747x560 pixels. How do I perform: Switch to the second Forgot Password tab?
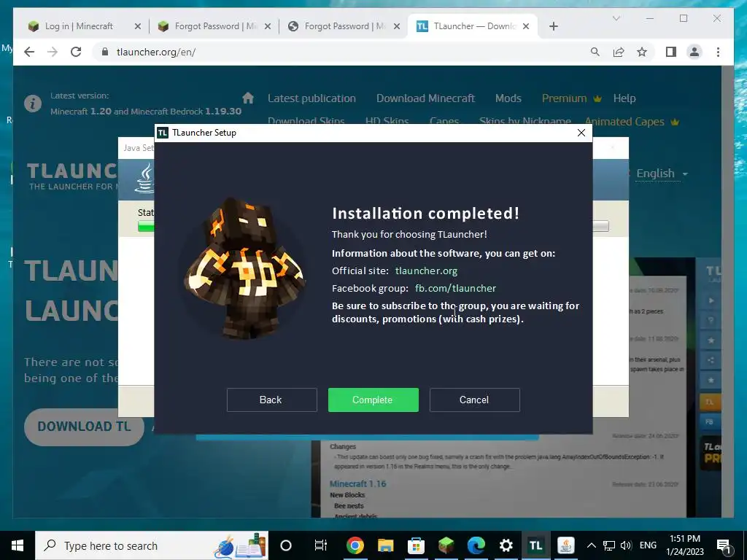coord(214,26)
